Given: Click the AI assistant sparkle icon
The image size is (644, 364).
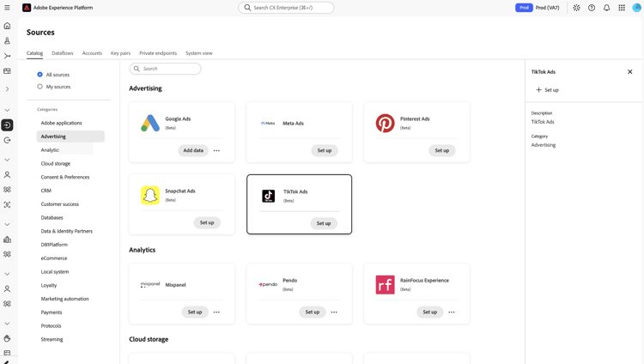Looking at the screenshot, I should 577,8.
